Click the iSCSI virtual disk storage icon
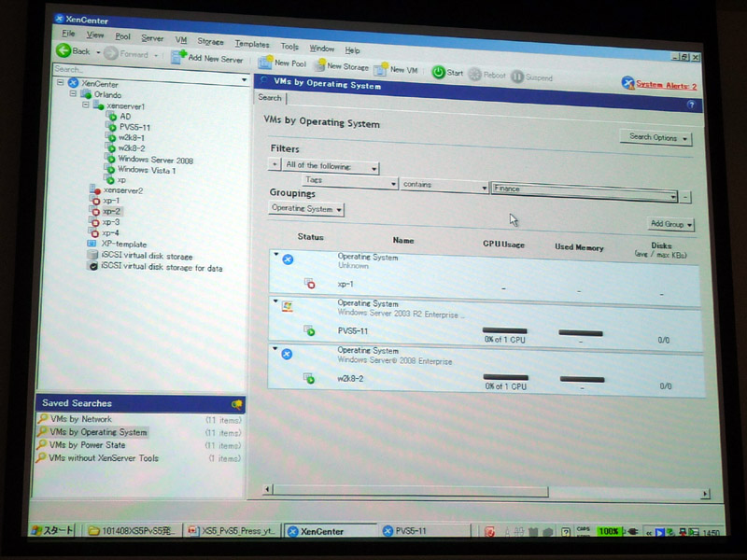747x560 pixels. pos(92,255)
